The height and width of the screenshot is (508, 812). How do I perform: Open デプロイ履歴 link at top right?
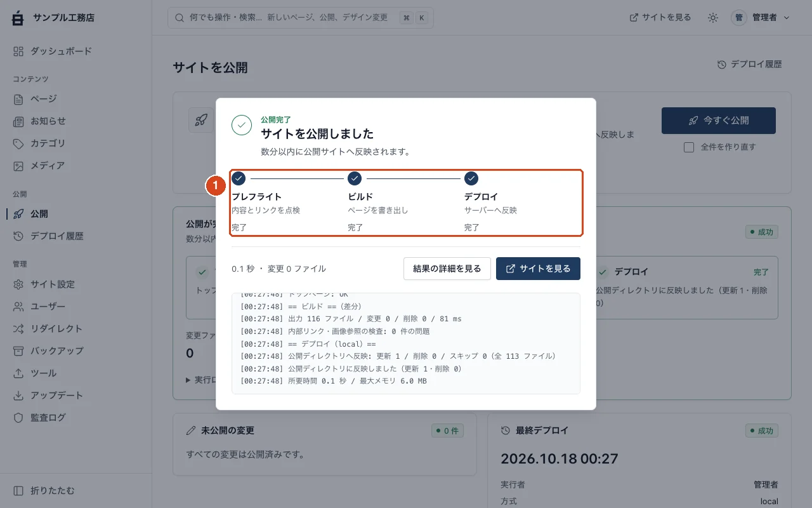click(750, 64)
